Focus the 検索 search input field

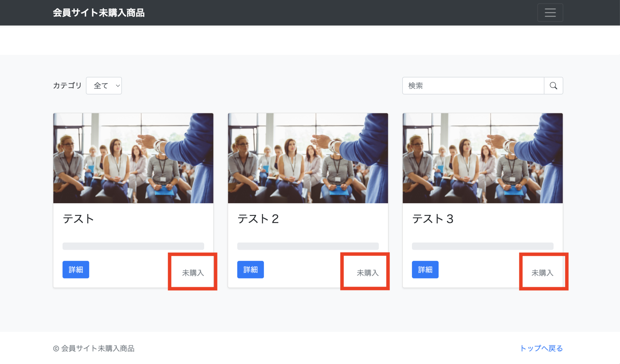pyautogui.click(x=473, y=86)
